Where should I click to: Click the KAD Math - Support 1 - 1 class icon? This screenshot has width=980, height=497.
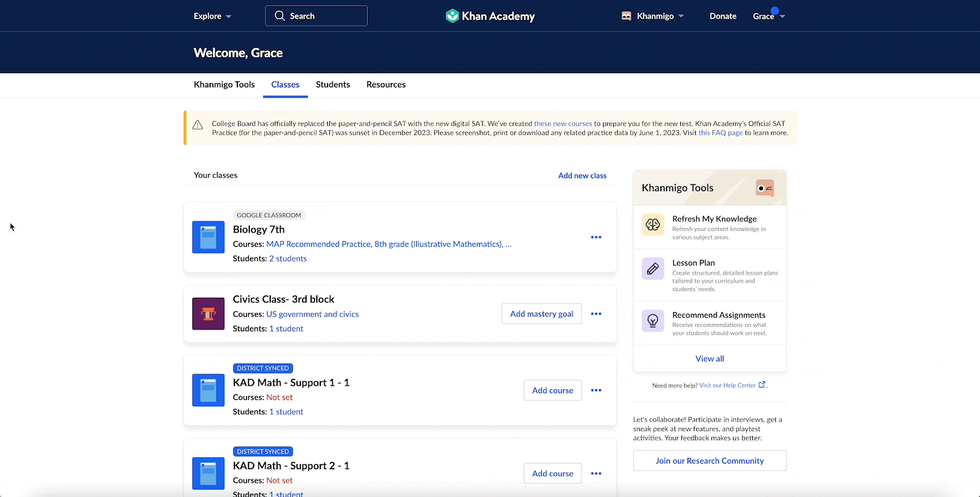point(208,390)
